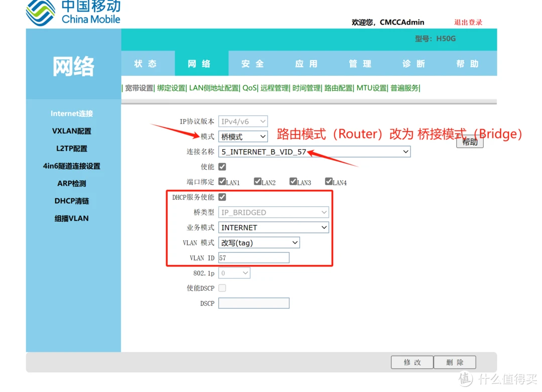Enable the 使能DSCP checkbox
This screenshot has height=392, width=542.
(x=221, y=288)
